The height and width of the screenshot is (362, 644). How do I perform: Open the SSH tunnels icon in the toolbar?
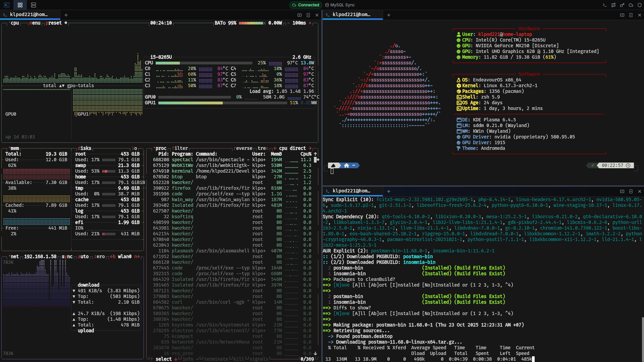[613, 5]
